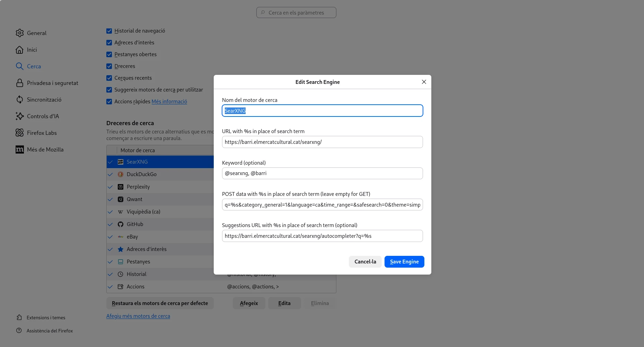Toggle the Adreces d'interès checkbox at top
The height and width of the screenshot is (347, 644).
tap(109, 43)
